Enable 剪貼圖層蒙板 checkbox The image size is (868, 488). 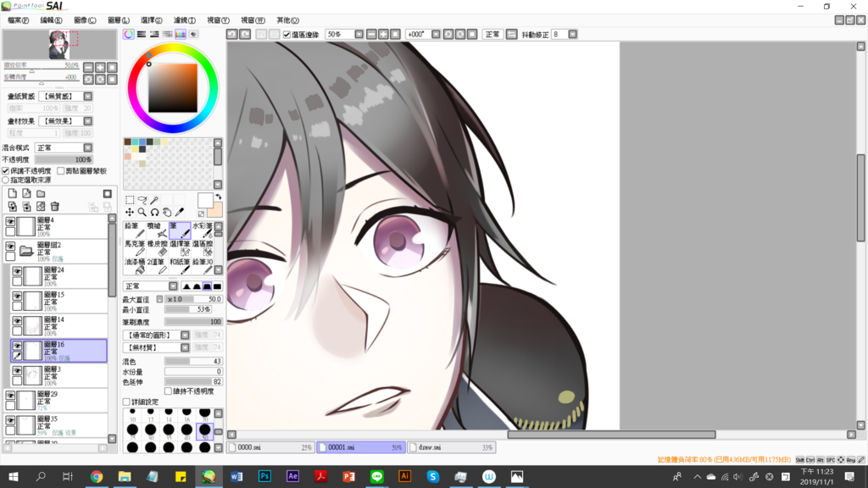point(61,171)
